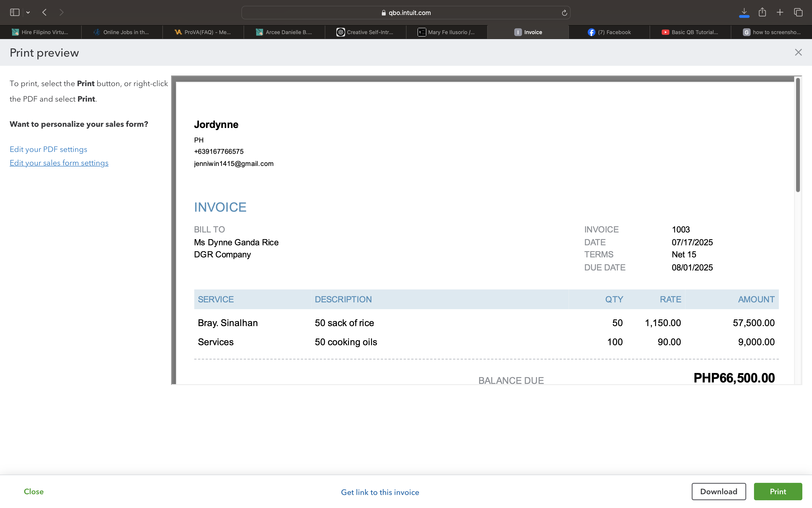Switch to Arcee Danielle B... tab
Viewport: 812px width, 508px height.
284,32
